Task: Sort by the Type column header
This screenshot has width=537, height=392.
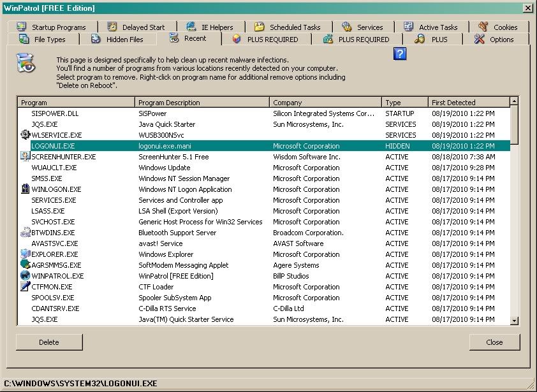Action: click(405, 103)
